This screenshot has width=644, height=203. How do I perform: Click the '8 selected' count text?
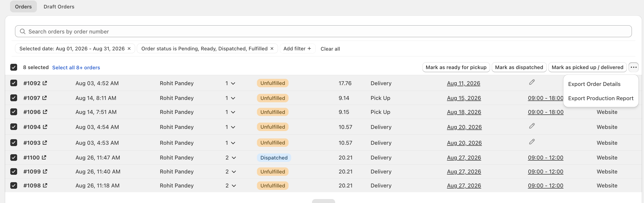click(x=36, y=67)
